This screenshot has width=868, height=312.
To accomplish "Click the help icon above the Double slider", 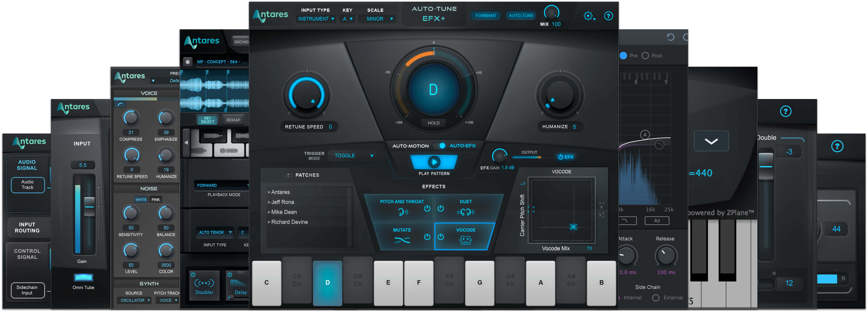I will pos(785,111).
